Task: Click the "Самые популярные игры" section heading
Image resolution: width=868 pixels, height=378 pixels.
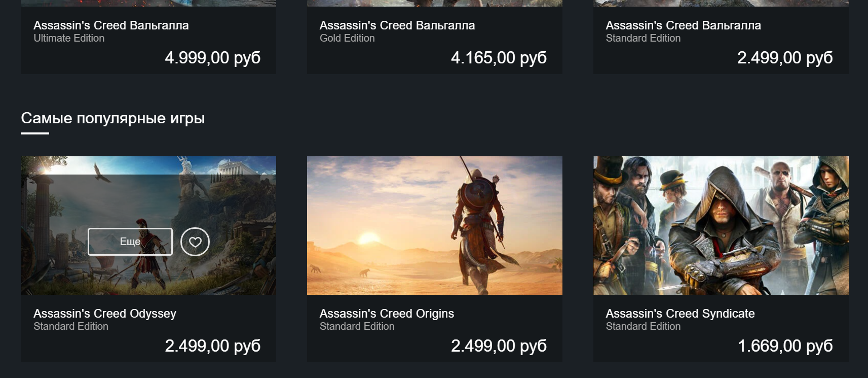Action: coord(112,118)
